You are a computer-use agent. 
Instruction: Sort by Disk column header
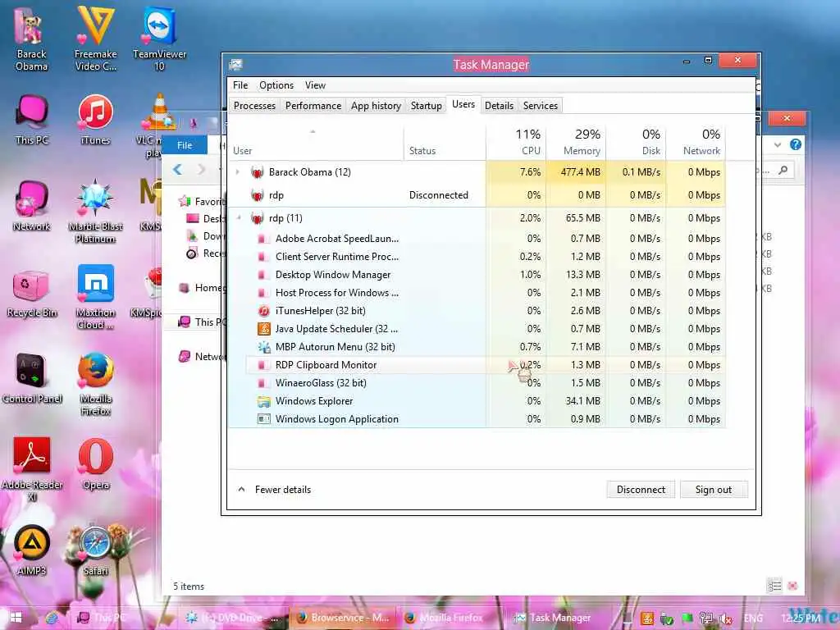point(636,143)
